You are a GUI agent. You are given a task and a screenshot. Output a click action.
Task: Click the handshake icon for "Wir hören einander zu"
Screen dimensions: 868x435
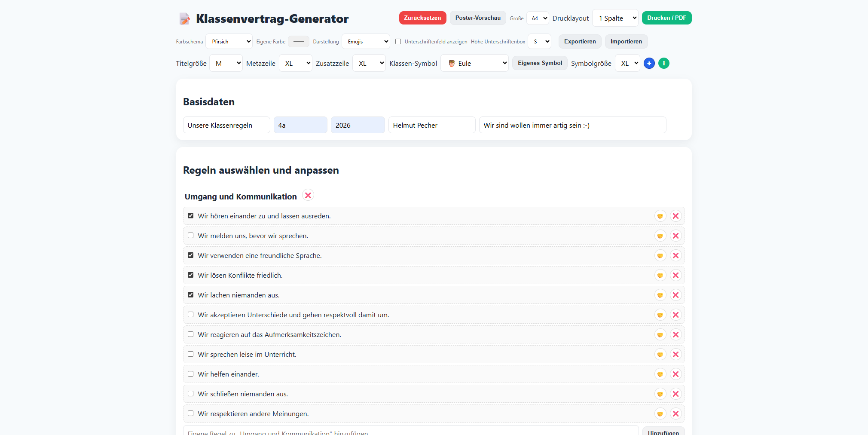(x=660, y=216)
